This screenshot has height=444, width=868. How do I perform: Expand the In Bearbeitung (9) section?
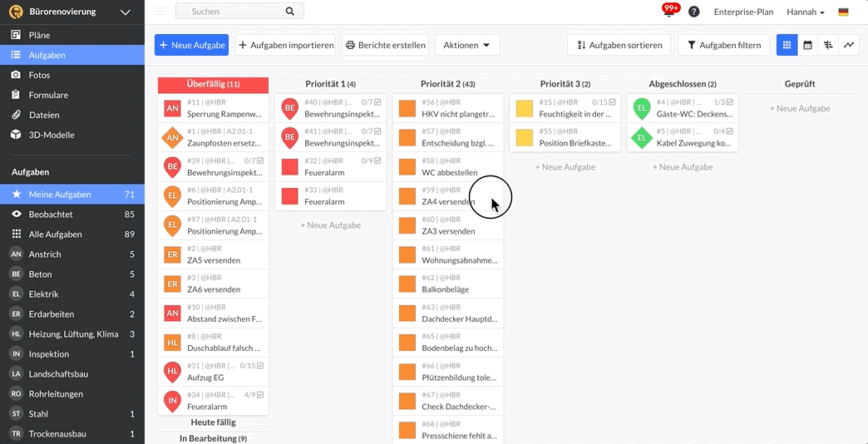(213, 438)
